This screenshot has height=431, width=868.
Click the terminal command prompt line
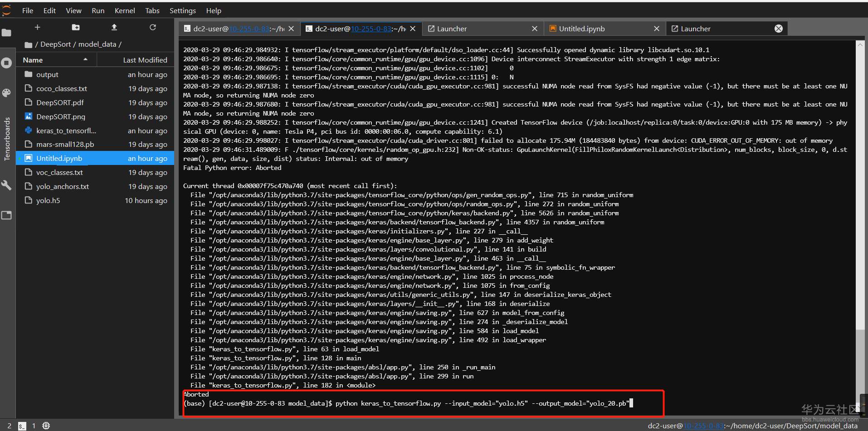(x=408, y=403)
